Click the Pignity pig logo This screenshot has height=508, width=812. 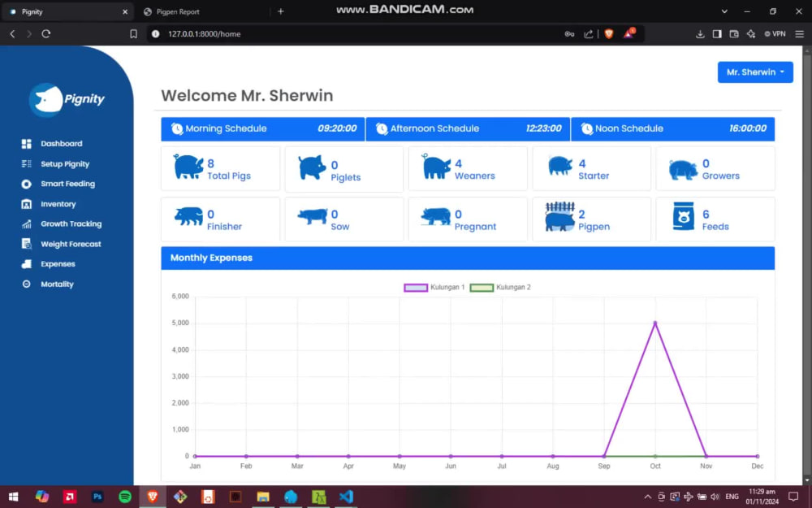pos(46,99)
